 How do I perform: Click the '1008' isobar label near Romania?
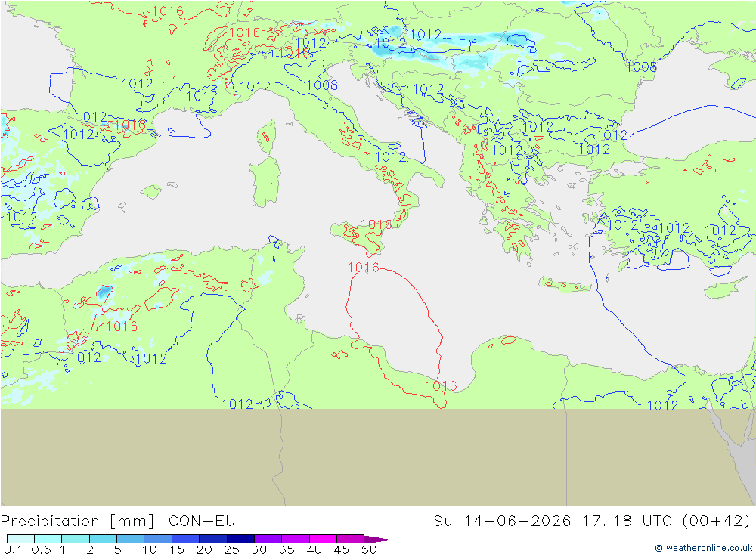tap(641, 67)
